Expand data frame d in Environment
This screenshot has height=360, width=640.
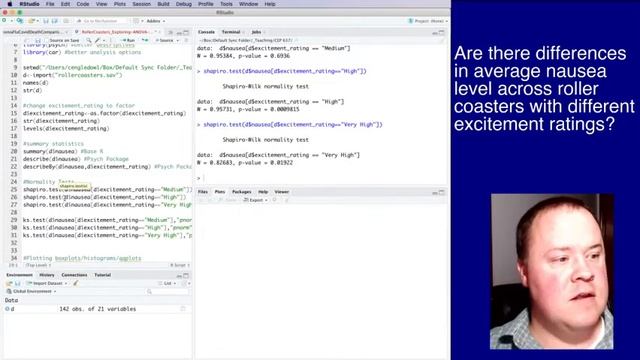(7, 309)
